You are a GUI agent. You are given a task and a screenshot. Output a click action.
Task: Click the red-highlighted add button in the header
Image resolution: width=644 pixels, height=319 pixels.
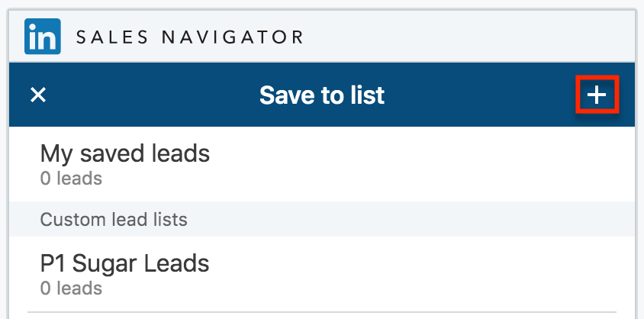(x=597, y=95)
